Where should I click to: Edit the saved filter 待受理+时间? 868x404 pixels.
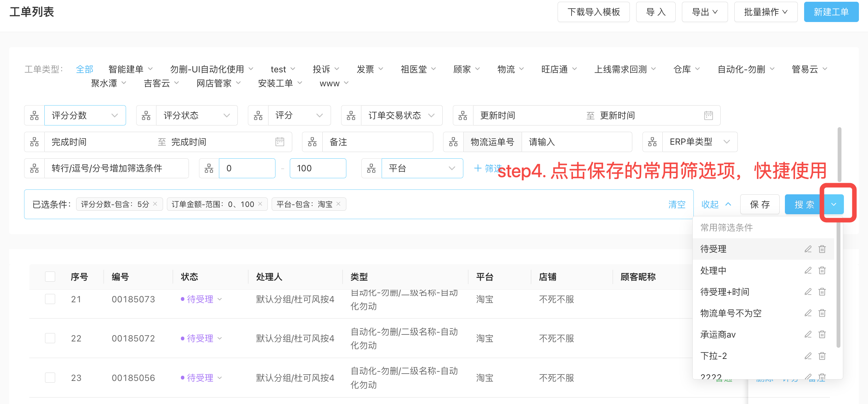click(808, 291)
